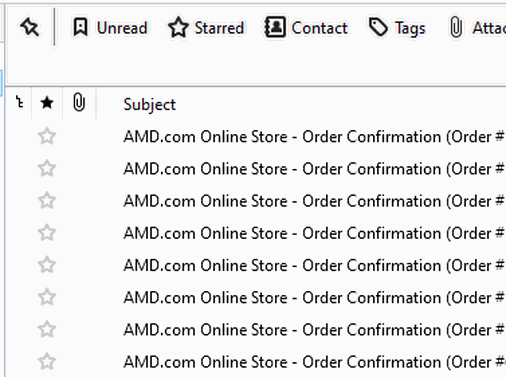The image size is (506, 377).
Task: Star the last visible AMD order email
Action: point(47,361)
